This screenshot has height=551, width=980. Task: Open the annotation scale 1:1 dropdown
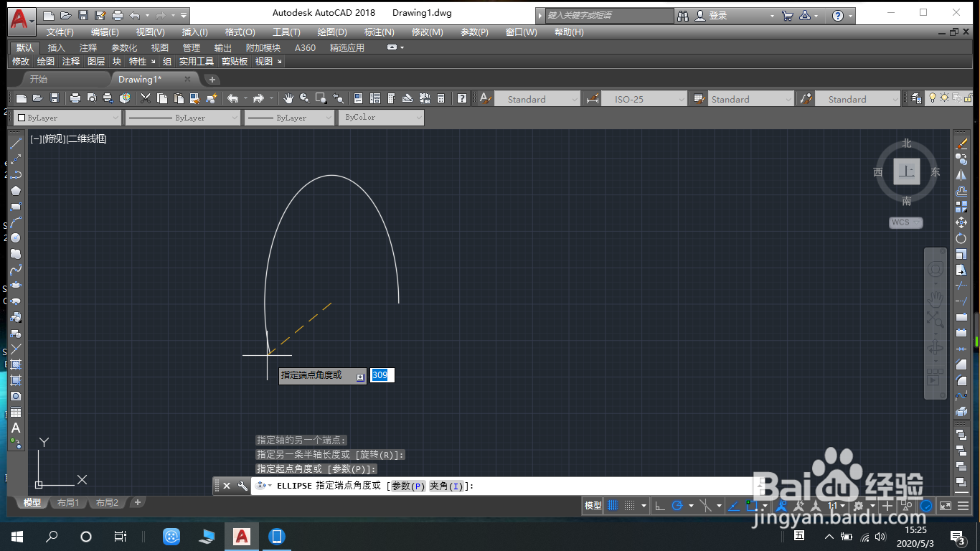point(837,506)
